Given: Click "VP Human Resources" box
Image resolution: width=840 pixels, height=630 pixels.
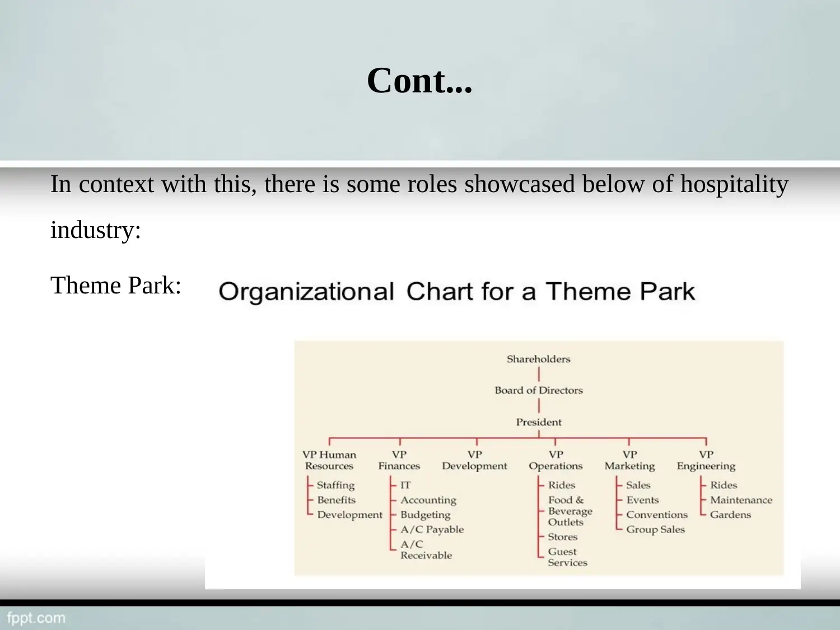Looking at the screenshot, I should click(329, 460).
